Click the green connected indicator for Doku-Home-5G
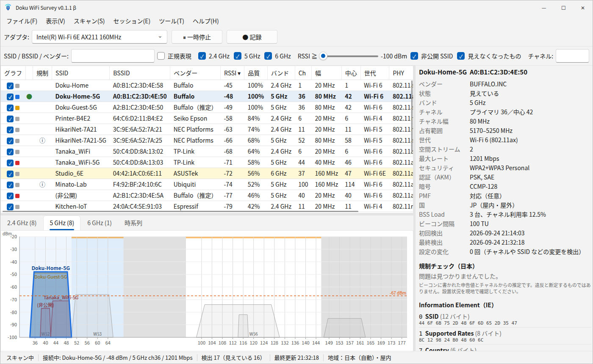This screenshot has width=593, height=364. (29, 97)
